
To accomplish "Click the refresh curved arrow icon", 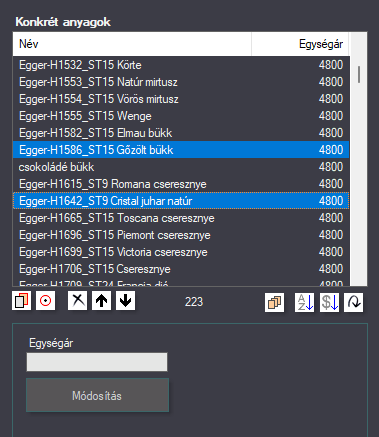I will pos(353,303).
